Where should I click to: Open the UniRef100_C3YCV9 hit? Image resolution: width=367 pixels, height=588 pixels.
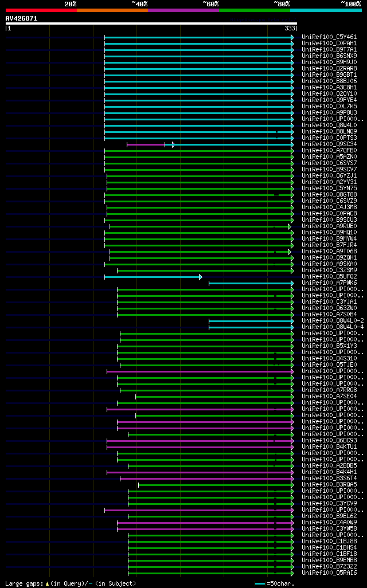(329, 504)
